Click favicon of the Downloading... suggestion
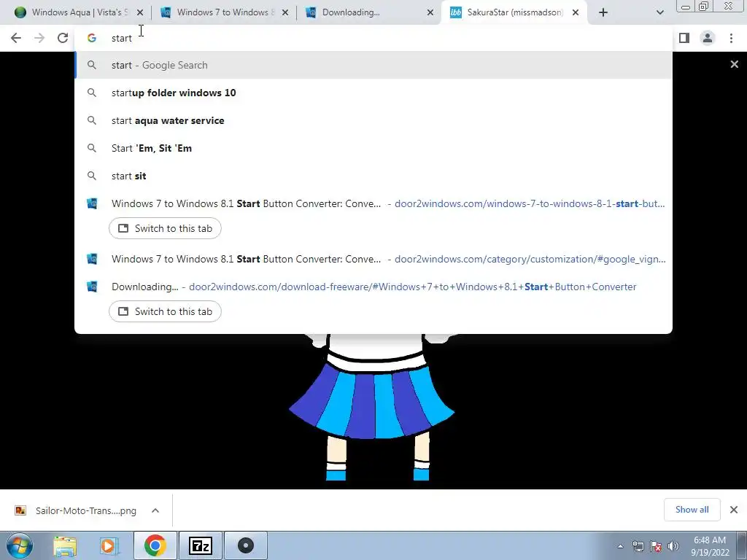This screenshot has width=747, height=560. pyautogui.click(x=92, y=287)
